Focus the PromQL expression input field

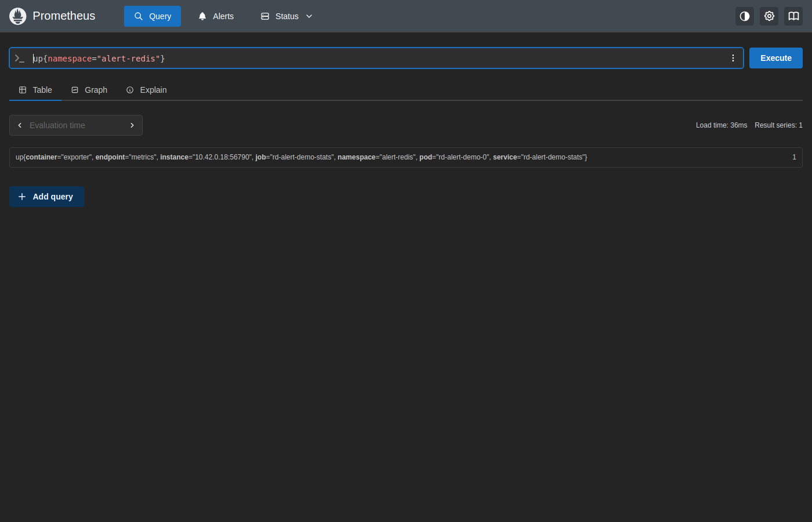377,59
